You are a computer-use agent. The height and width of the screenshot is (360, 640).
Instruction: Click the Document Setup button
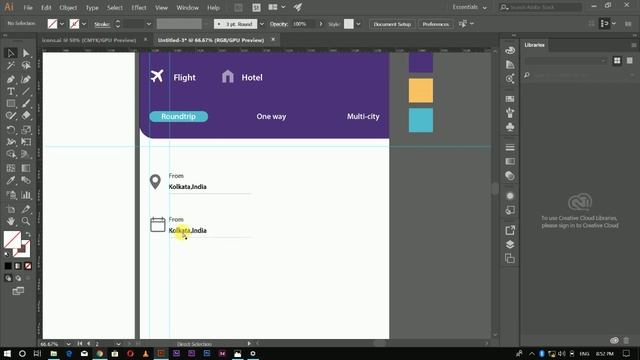coord(392,24)
